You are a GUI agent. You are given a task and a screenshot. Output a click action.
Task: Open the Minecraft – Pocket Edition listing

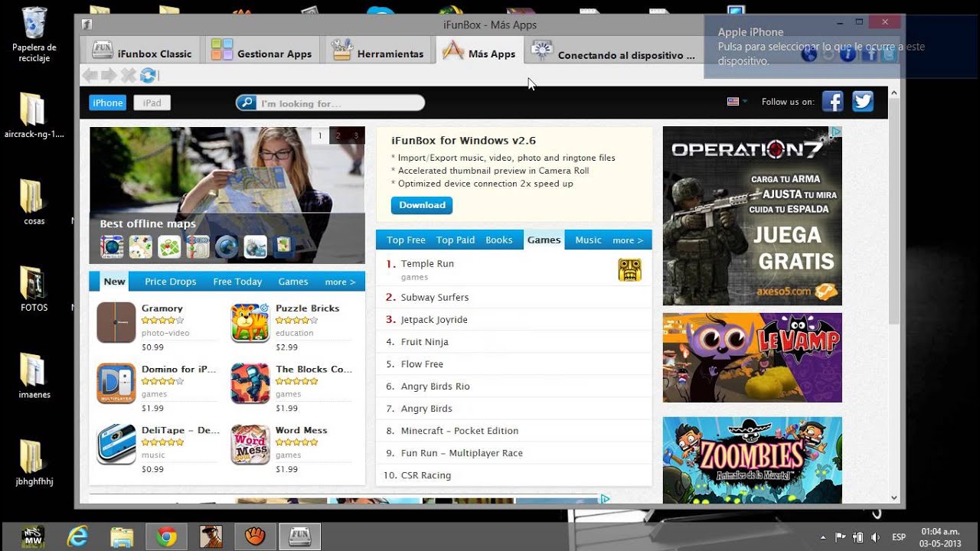tap(514, 430)
